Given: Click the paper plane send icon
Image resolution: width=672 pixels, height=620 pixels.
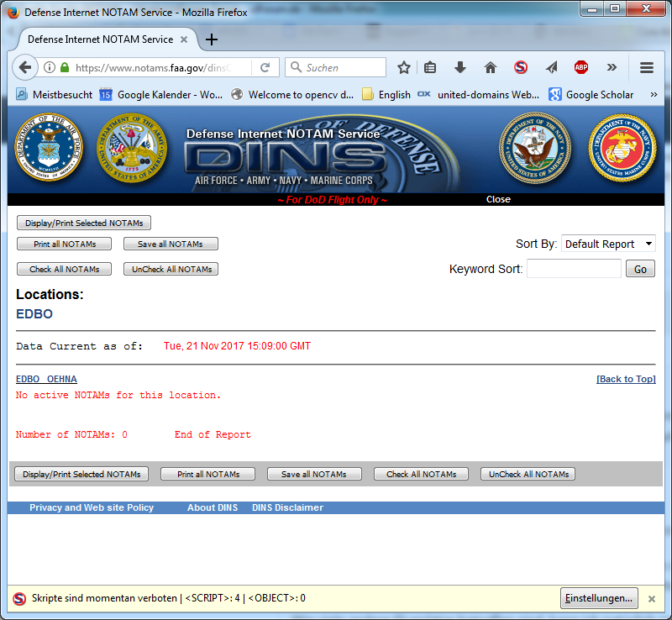Looking at the screenshot, I should [x=552, y=67].
